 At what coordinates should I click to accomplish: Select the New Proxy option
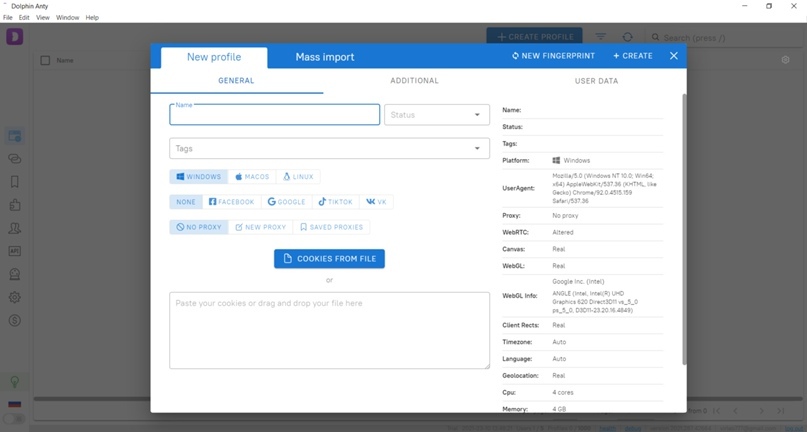pyautogui.click(x=260, y=227)
